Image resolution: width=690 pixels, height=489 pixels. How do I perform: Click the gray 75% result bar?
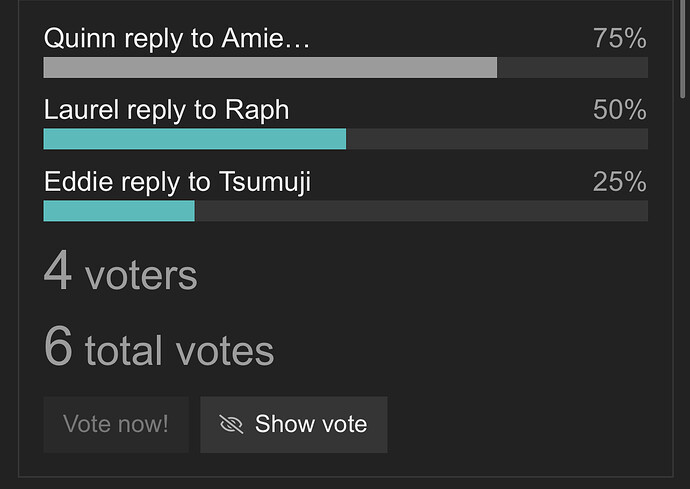(270, 67)
